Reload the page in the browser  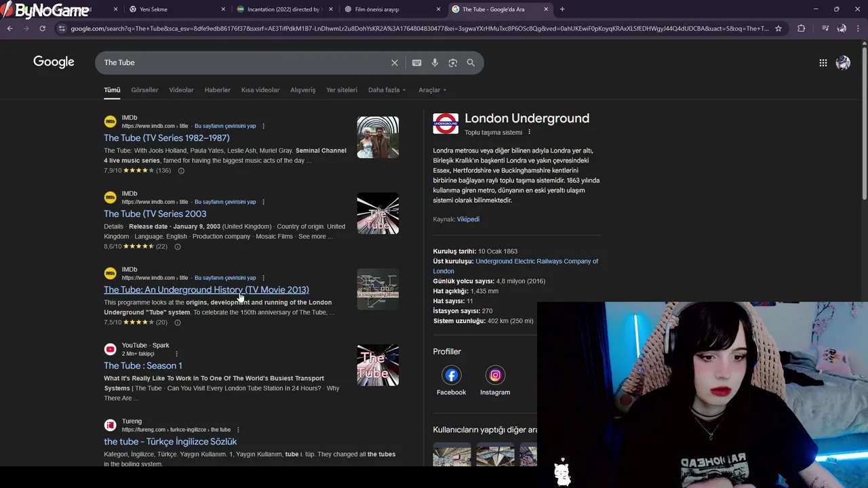tap(42, 28)
